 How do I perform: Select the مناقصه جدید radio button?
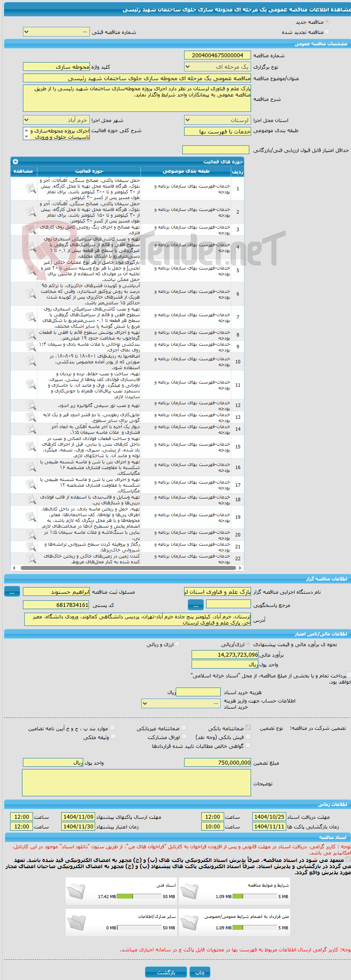pyautogui.click(x=327, y=22)
